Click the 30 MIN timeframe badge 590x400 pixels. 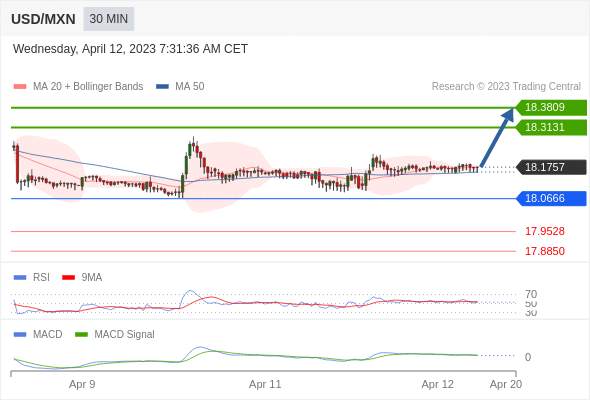(109, 19)
